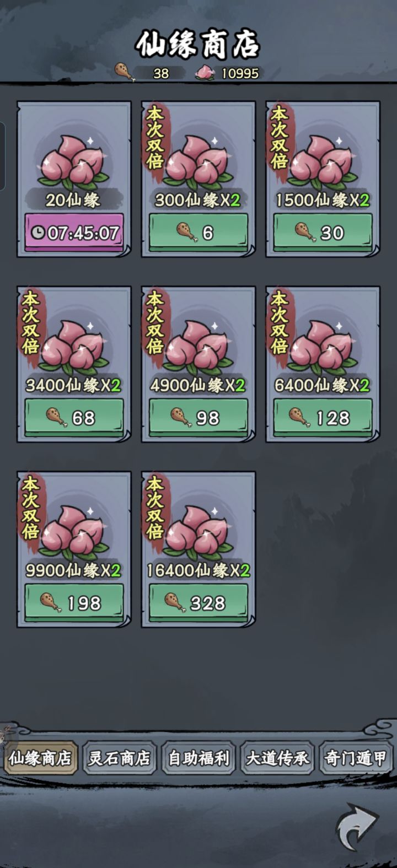Purchase the pack priced 68 drumsticks
The height and width of the screenshot is (868, 397).
74,418
